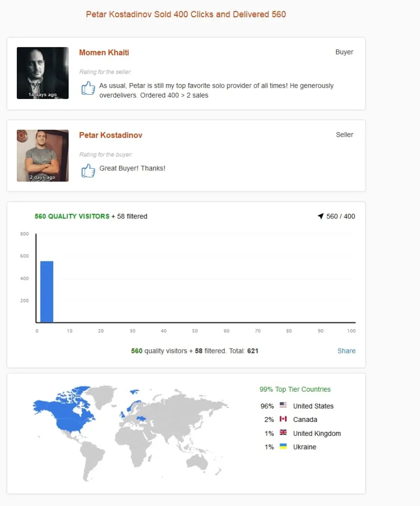Click the United States flag icon

(283, 405)
